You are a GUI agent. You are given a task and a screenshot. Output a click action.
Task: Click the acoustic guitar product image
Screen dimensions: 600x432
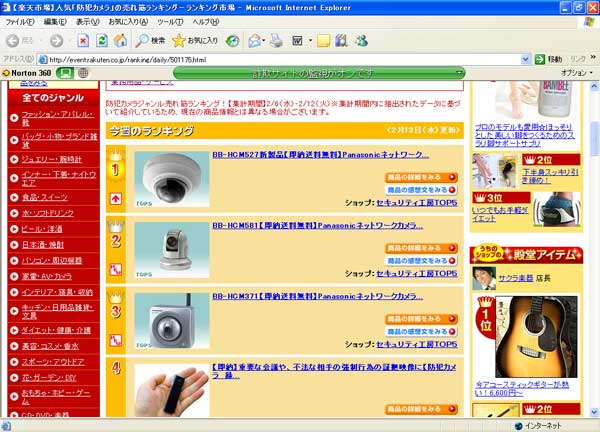pos(536,337)
